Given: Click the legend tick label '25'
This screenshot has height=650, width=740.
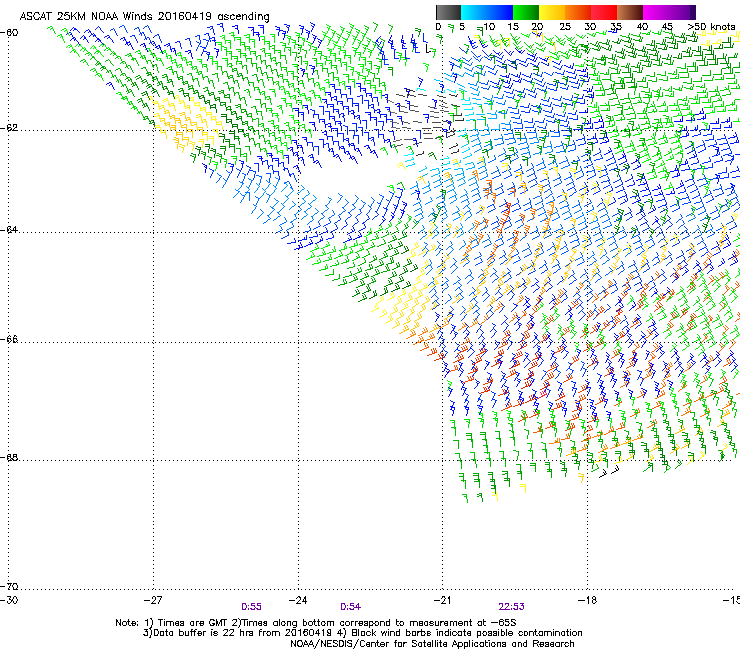Looking at the screenshot, I should click(x=565, y=26).
